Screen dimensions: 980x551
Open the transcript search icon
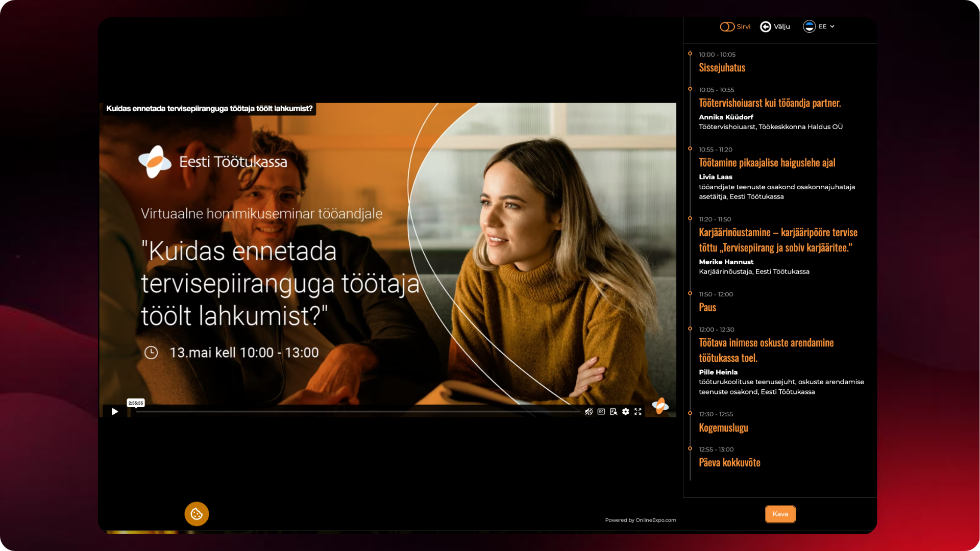(614, 412)
